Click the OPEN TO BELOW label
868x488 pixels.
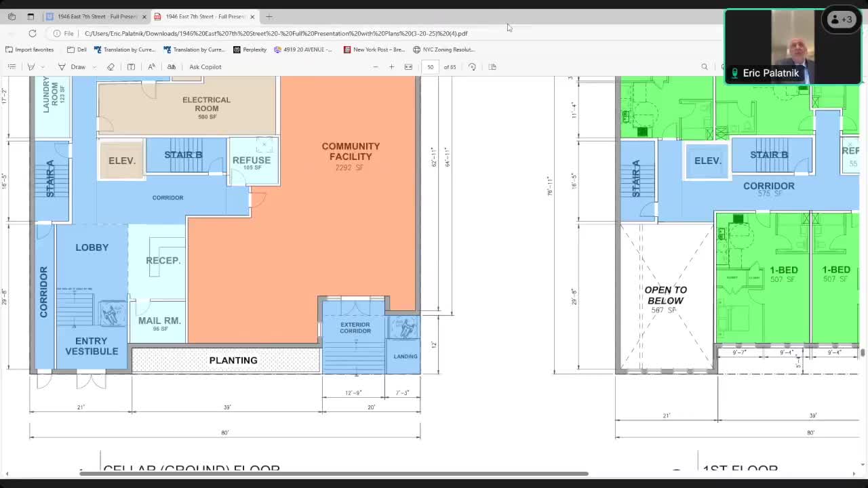pyautogui.click(x=665, y=295)
